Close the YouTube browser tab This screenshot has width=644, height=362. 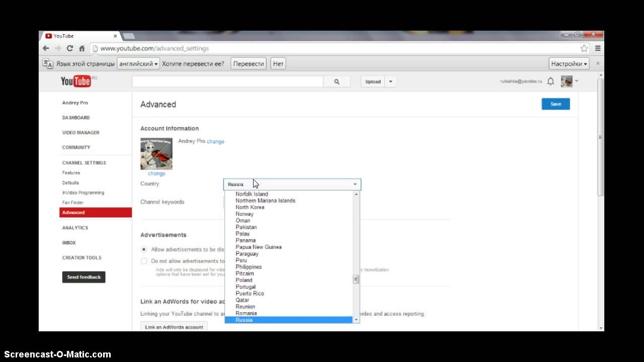(x=115, y=36)
